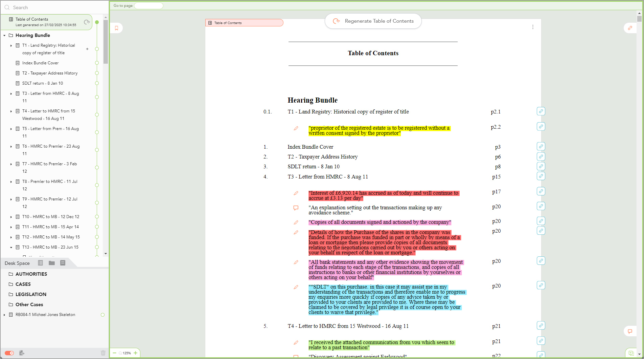
Task: Expand RB084-1 Michael Jones Skeleton item
Action: (4, 315)
